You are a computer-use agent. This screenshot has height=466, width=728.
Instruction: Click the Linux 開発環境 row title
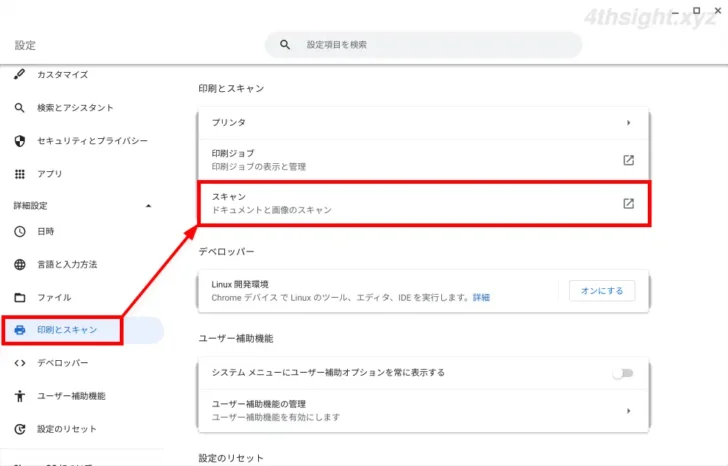click(x=240, y=284)
